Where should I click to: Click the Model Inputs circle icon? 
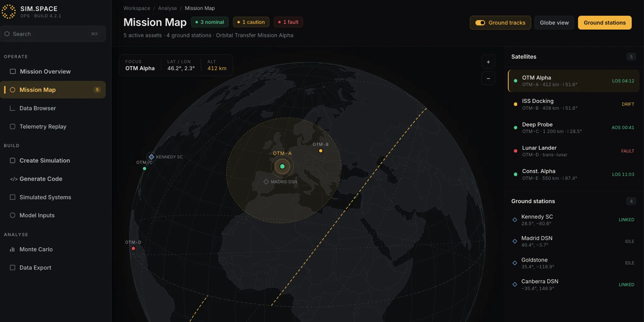pos(13,215)
